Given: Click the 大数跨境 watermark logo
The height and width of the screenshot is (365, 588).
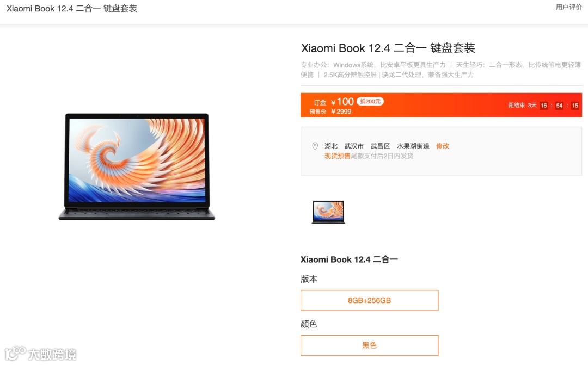Looking at the screenshot, I should tap(40, 354).
